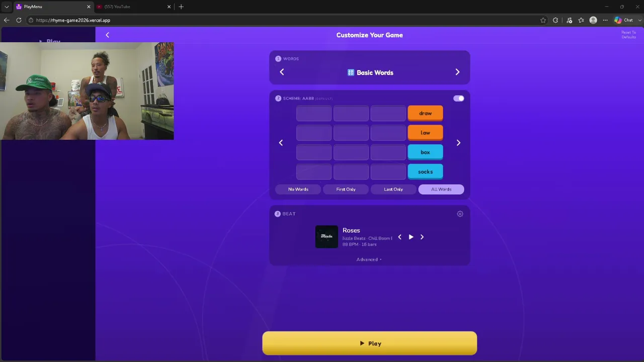The width and height of the screenshot is (644, 362).
Task: Select the Last Only option
Action: click(393, 189)
